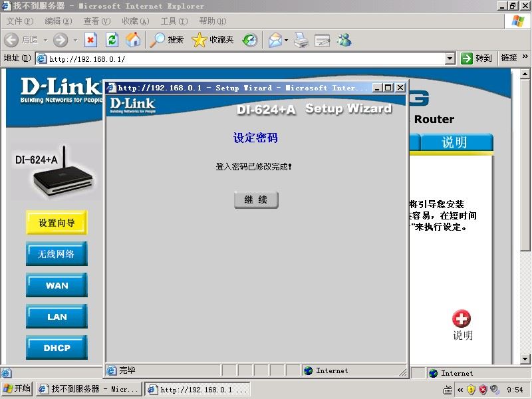Click the DI-624+A router image
Viewport: 532px width, 399px height.
pos(55,172)
